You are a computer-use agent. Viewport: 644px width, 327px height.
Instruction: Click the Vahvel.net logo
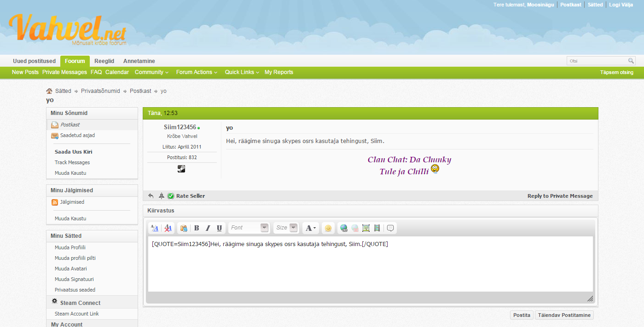(68, 30)
